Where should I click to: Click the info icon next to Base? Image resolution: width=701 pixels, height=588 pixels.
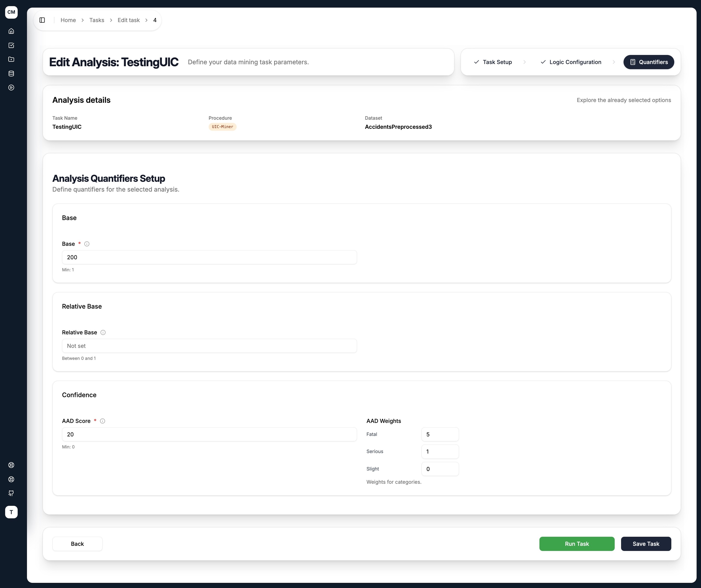pos(87,244)
